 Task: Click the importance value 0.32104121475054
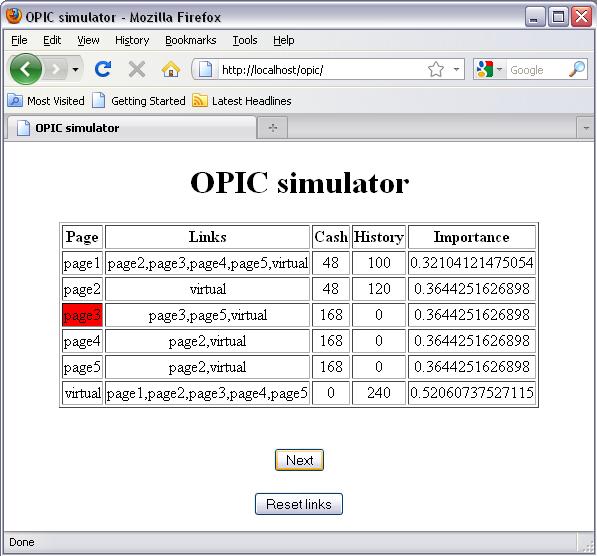tap(472, 263)
